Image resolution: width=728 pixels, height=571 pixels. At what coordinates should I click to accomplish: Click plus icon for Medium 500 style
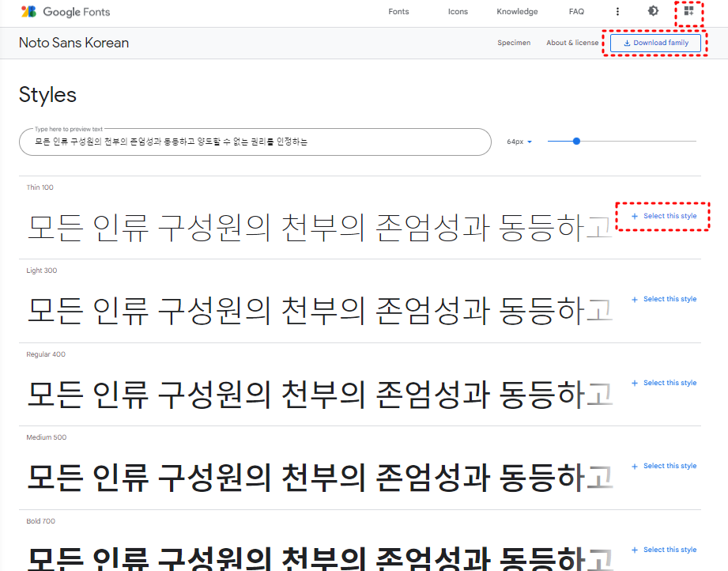(635, 466)
